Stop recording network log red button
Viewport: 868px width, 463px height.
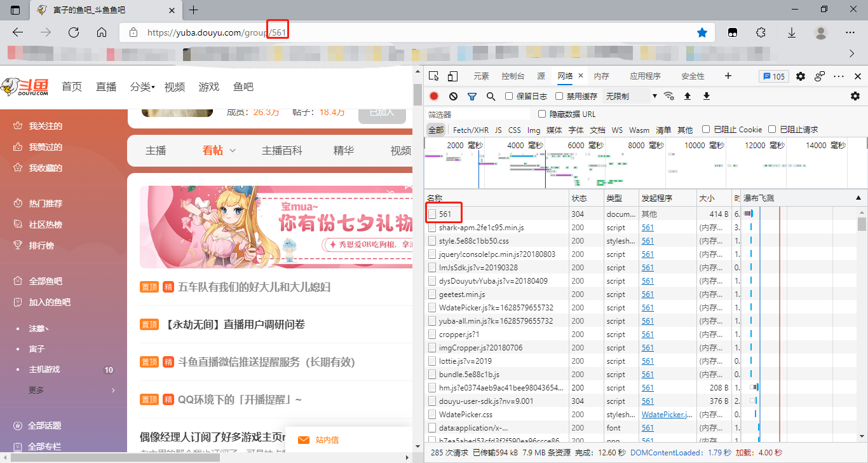[x=434, y=96]
